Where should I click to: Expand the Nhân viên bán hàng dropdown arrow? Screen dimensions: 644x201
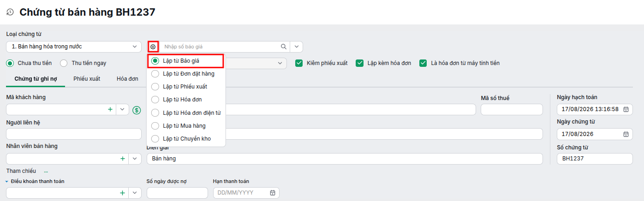coord(135,159)
